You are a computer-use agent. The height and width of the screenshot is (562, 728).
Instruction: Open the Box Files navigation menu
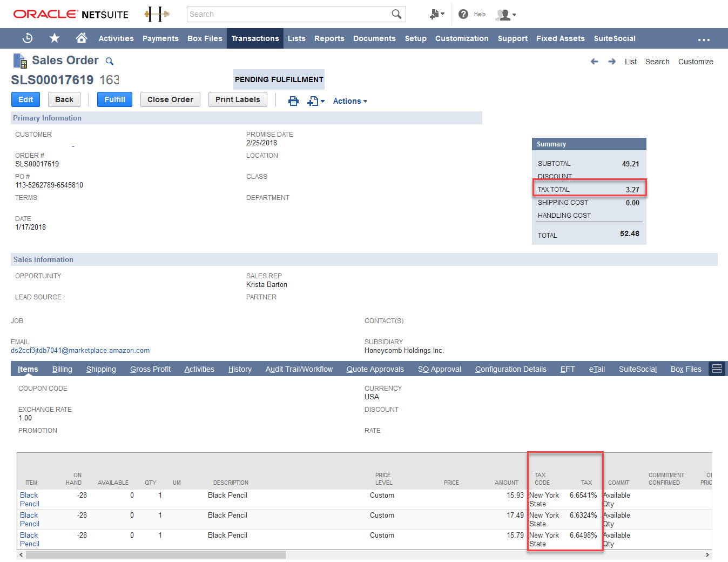[x=205, y=38]
